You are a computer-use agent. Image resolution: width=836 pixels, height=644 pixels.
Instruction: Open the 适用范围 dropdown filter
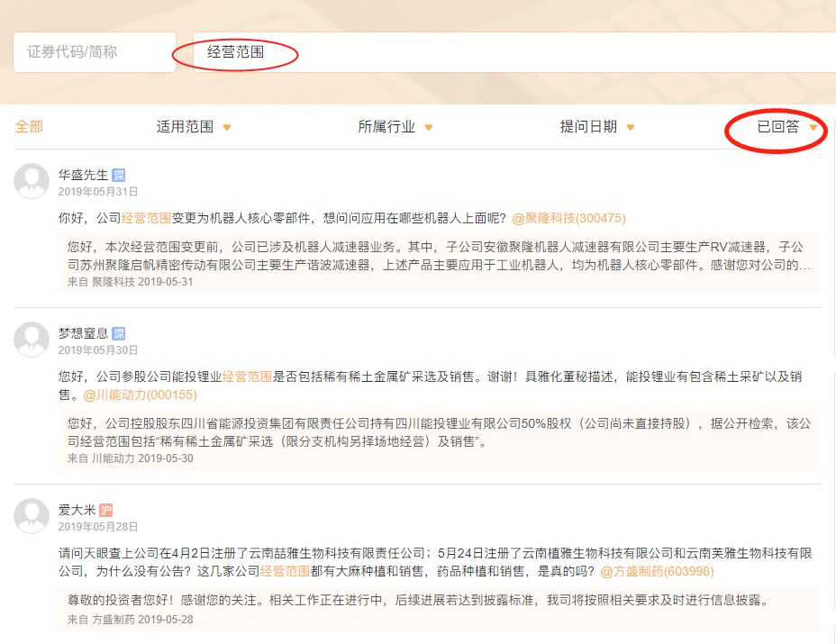(194, 127)
